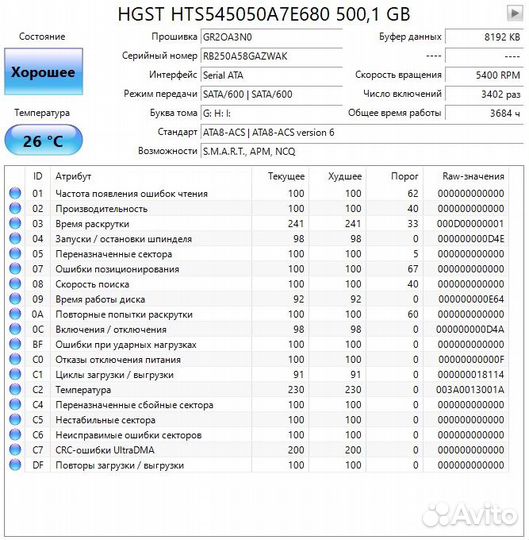Select row Переназначенные сектора
This screenshot has width=529, height=540.
(257, 254)
